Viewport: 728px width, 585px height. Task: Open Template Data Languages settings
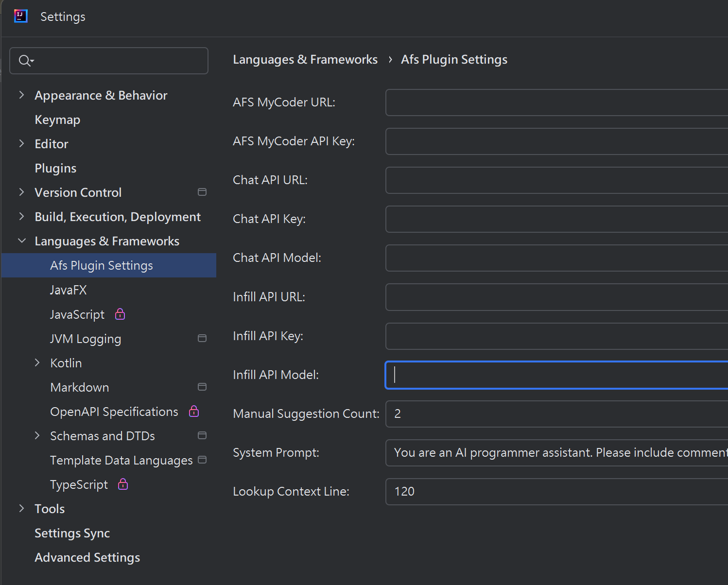121,461
